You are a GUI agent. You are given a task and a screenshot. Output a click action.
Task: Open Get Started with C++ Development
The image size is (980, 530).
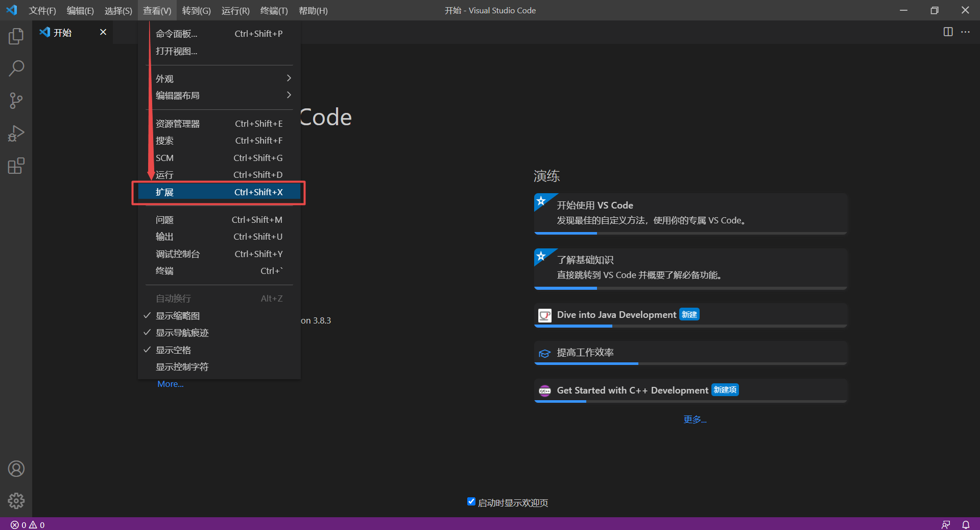(x=690, y=391)
